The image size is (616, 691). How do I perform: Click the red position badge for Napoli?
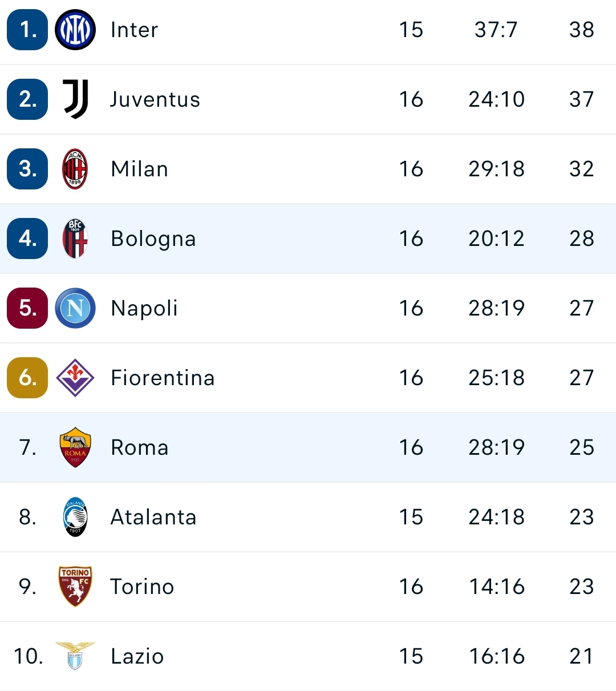[x=27, y=308]
